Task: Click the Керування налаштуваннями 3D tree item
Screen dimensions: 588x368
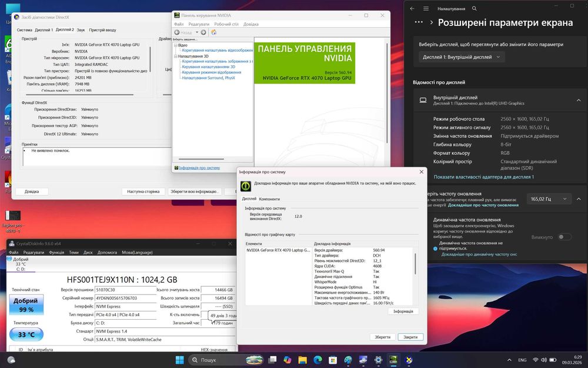Action: [209, 67]
